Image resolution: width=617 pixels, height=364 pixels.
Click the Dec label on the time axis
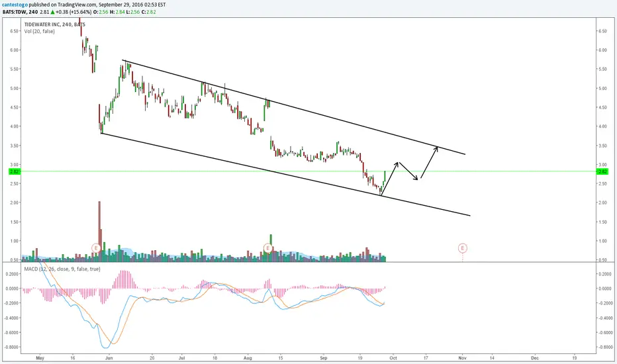[534, 358]
